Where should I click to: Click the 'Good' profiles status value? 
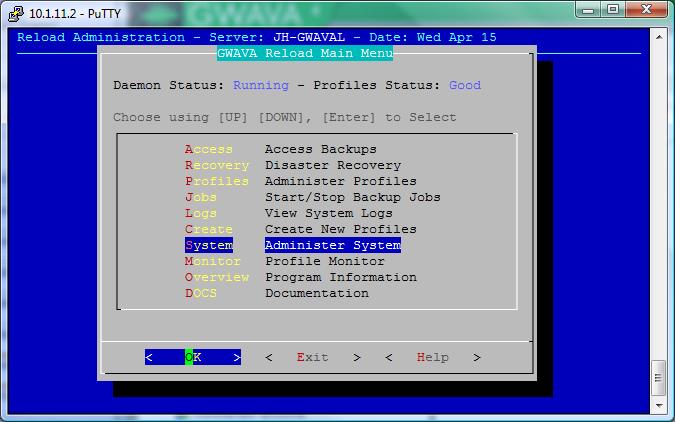465,85
